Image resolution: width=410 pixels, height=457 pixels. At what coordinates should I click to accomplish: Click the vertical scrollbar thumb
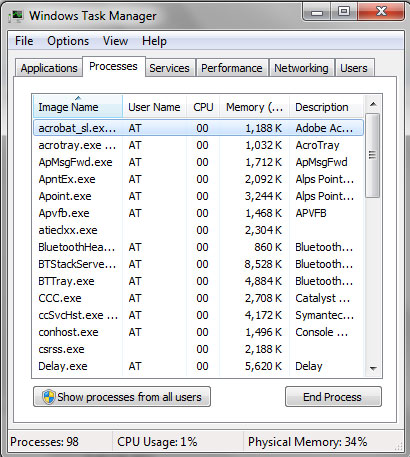[x=373, y=155]
